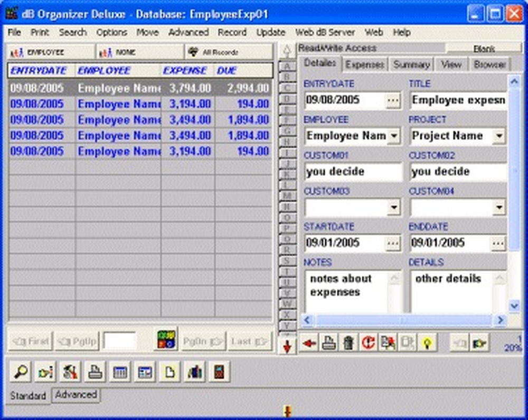The width and height of the screenshot is (528, 420).
Task: Click the hand pointing right next-record icon
Action: [x=479, y=343]
